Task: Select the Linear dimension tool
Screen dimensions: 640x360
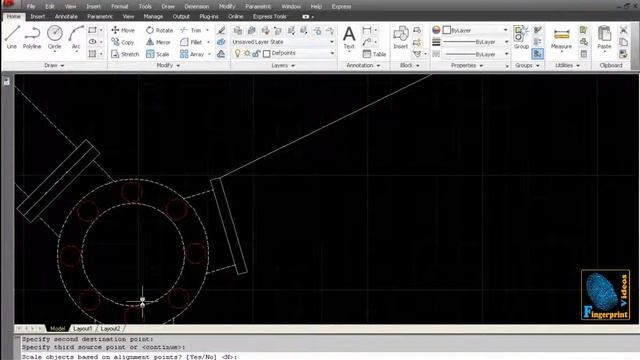Action: (367, 30)
